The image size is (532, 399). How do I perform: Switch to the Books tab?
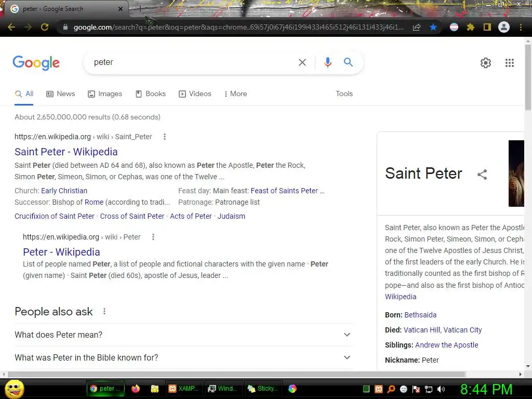[x=151, y=94]
